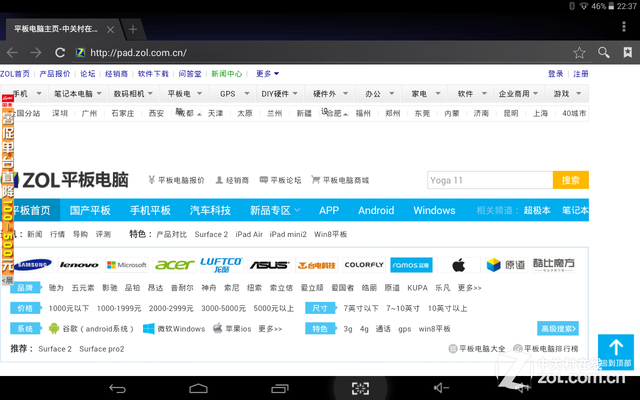The height and width of the screenshot is (400, 640).
Task: Open a new browser tab with the plus
Action: tap(133, 29)
